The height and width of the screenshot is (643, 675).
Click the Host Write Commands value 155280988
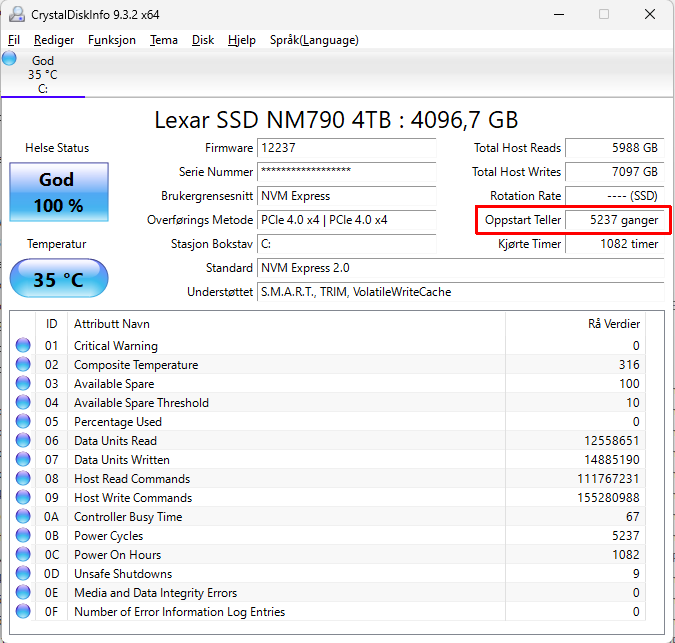coord(608,498)
